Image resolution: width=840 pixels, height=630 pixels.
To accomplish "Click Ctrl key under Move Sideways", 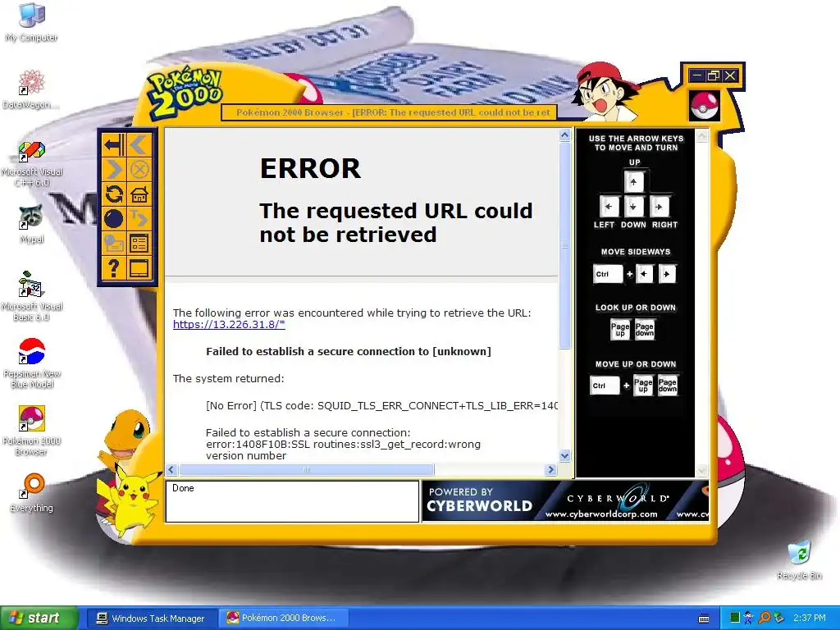I will 608,274.
